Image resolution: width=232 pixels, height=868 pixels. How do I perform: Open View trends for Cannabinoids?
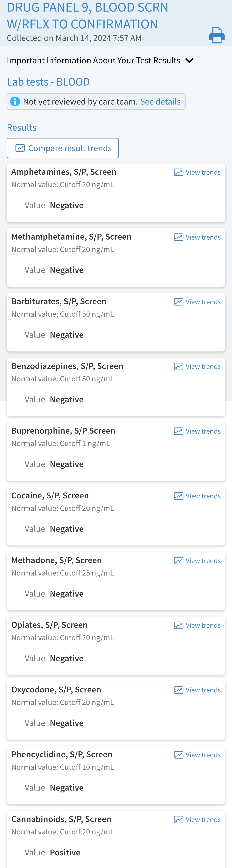pyautogui.click(x=203, y=820)
